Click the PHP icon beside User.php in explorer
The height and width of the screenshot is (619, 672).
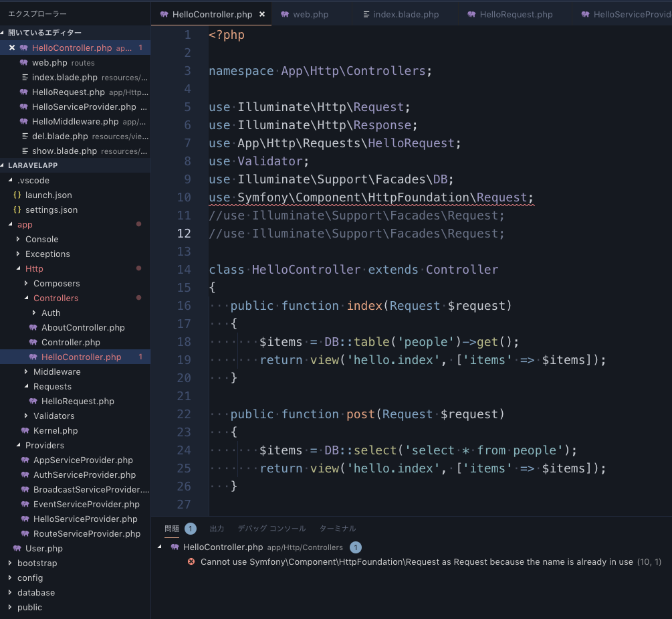[x=18, y=548]
